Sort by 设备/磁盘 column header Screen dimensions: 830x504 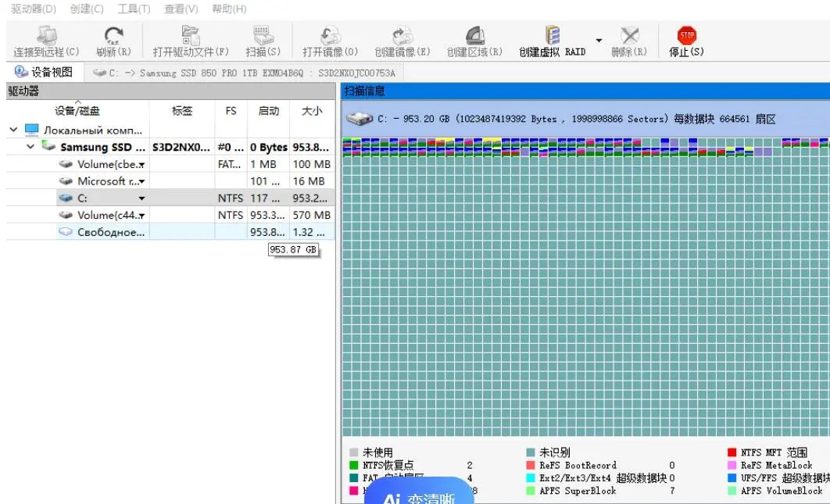77,111
